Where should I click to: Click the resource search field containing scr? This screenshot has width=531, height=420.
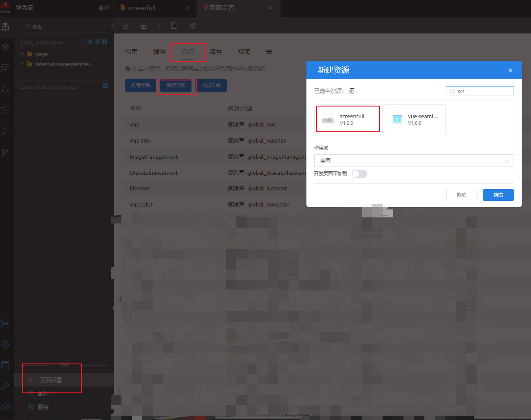480,91
